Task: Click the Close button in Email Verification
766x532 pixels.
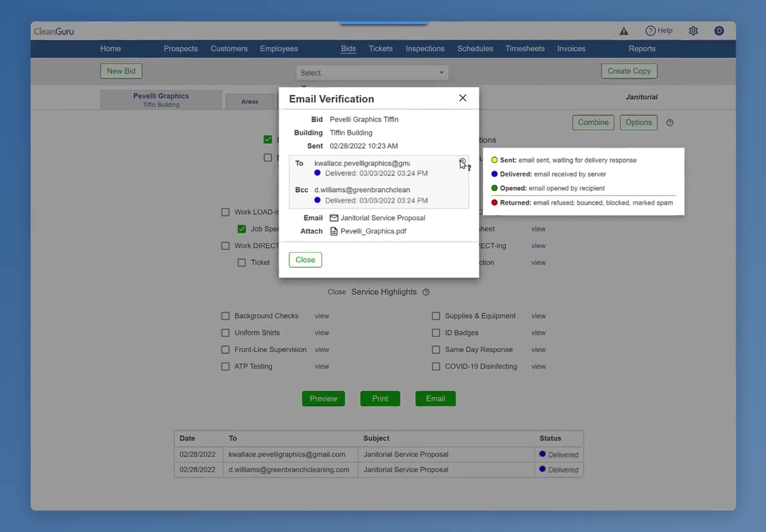Action: [x=305, y=260]
